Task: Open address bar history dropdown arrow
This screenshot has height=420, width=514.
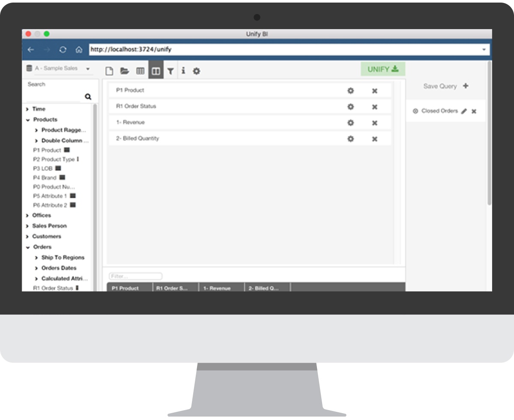Action: (484, 50)
